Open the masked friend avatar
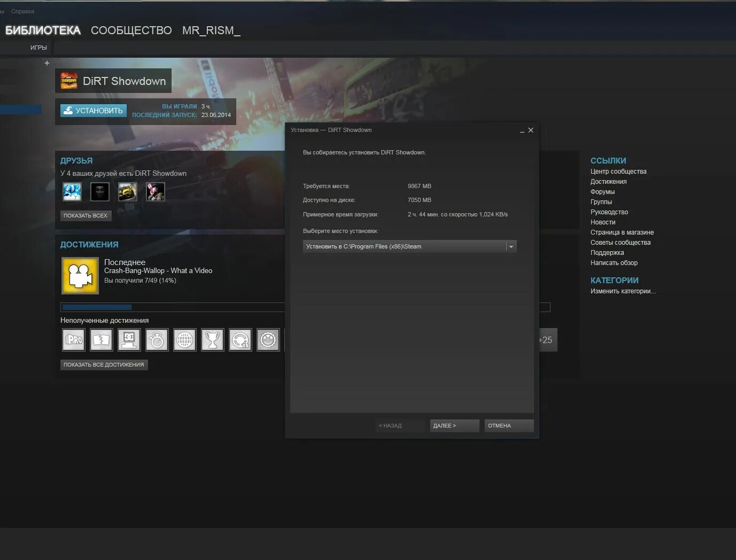Viewport: 736px width, 560px height. click(100, 192)
